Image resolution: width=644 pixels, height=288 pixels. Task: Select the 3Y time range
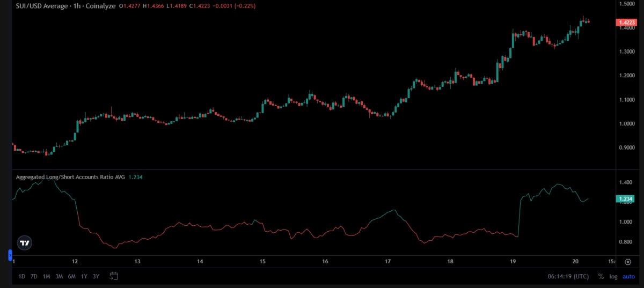(x=96, y=276)
